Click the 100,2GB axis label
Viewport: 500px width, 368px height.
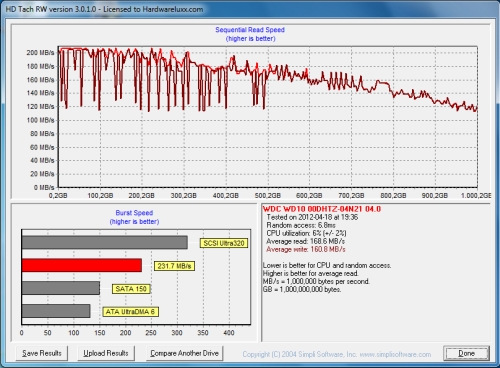coord(100,195)
